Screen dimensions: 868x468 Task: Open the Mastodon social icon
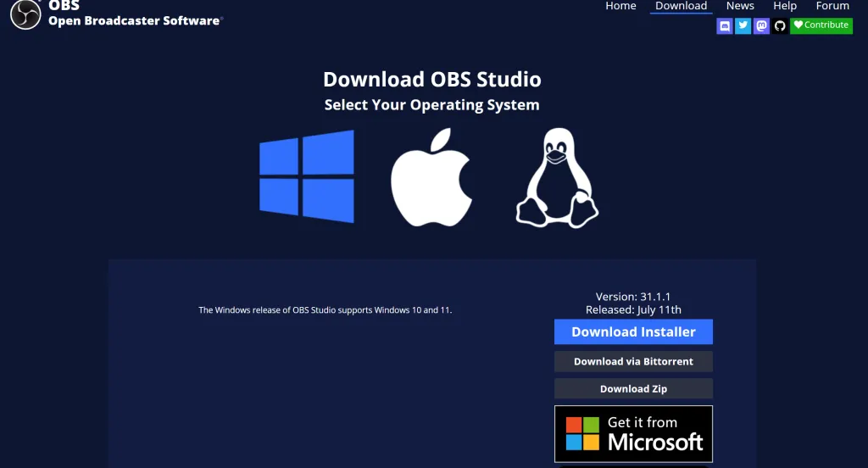point(762,25)
